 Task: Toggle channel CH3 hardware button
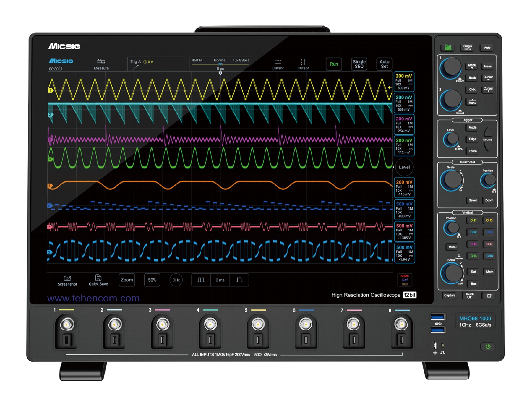click(x=473, y=244)
